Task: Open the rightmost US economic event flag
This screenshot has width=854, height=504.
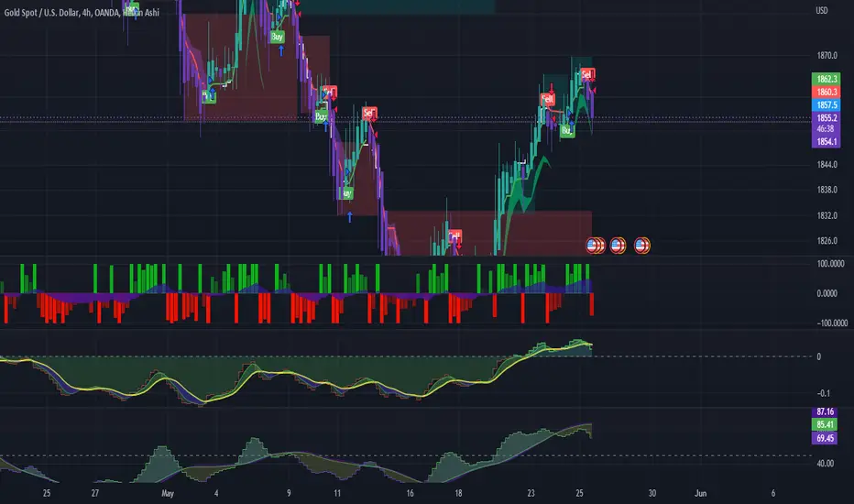Action: point(642,246)
